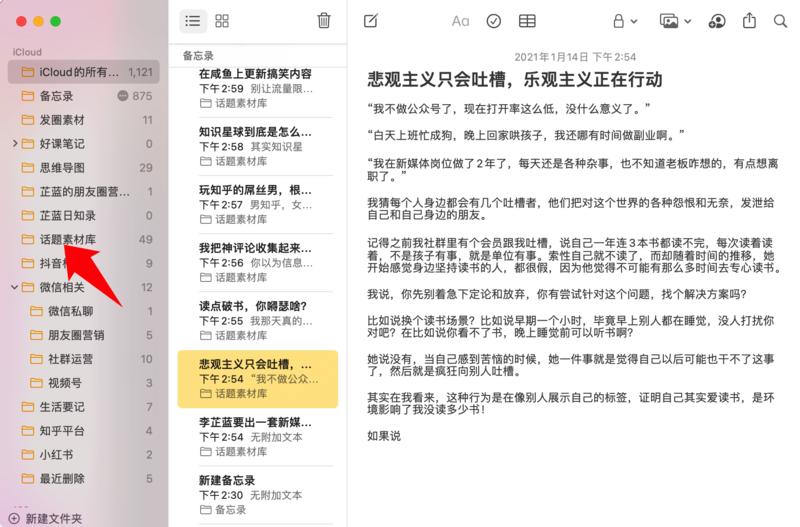The image size is (800, 527).
Task: Open note 我把神评论收集起来
Action: [x=258, y=263]
